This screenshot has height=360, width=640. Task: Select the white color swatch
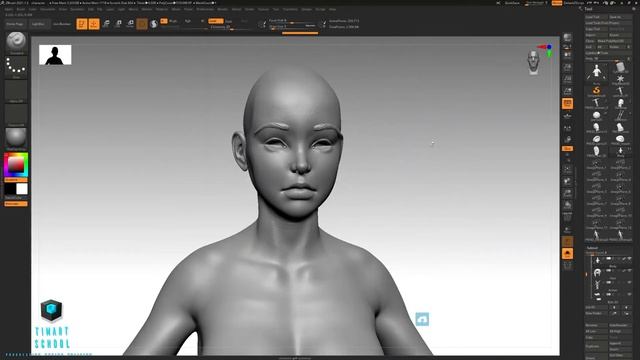(22, 189)
